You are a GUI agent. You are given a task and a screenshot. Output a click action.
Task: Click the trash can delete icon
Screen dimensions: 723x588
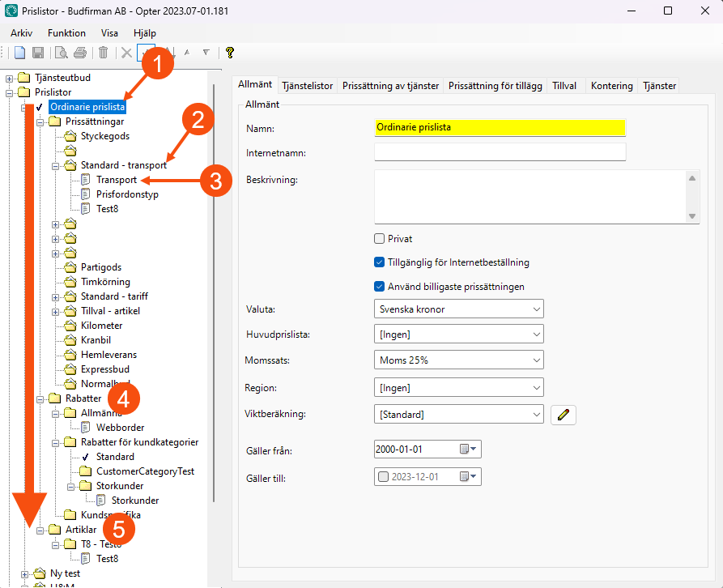tap(104, 53)
